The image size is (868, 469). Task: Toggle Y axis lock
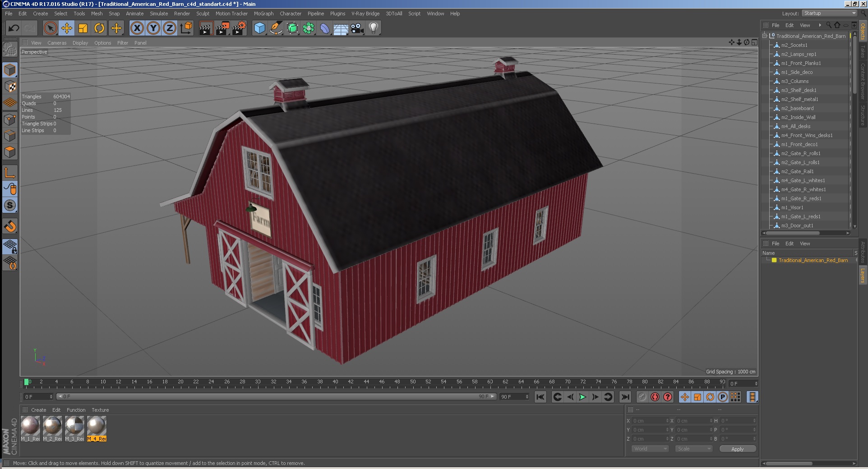153,28
